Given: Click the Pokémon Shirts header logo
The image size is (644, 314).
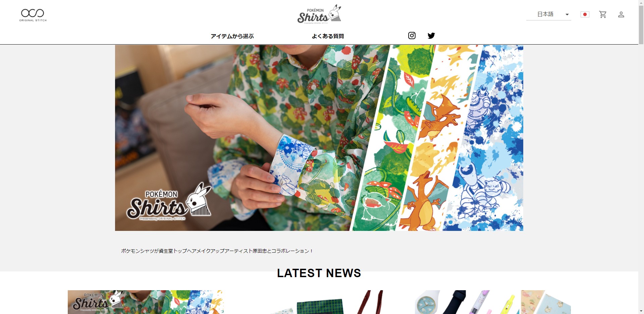Looking at the screenshot, I should click(x=319, y=14).
